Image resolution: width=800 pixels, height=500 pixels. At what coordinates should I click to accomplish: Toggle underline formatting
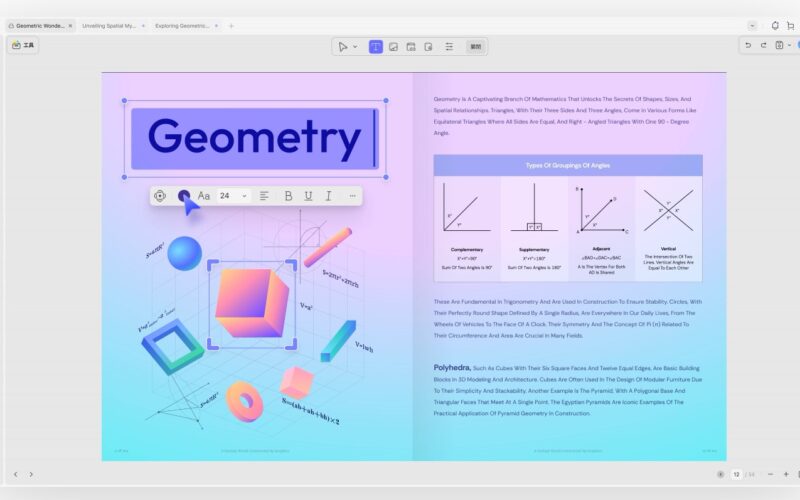point(308,196)
